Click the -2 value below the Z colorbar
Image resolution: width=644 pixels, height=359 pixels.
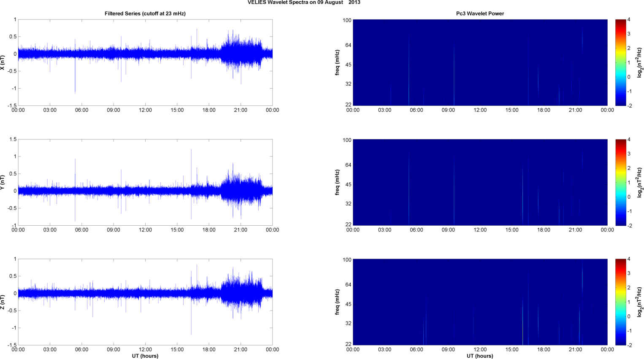point(629,346)
